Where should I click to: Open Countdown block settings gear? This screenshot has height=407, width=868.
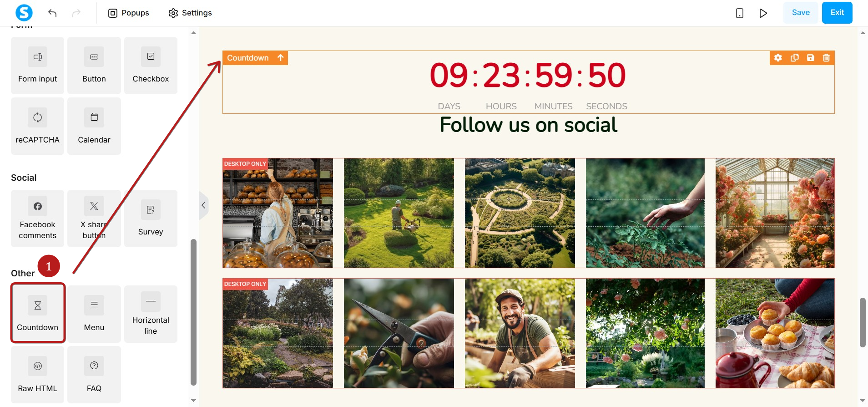[x=778, y=58]
